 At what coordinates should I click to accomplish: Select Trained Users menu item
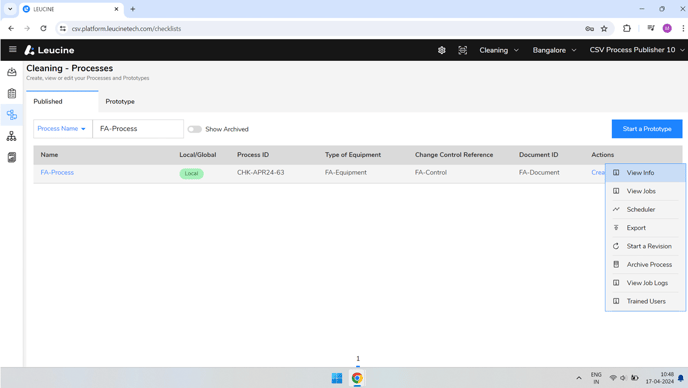point(645,301)
